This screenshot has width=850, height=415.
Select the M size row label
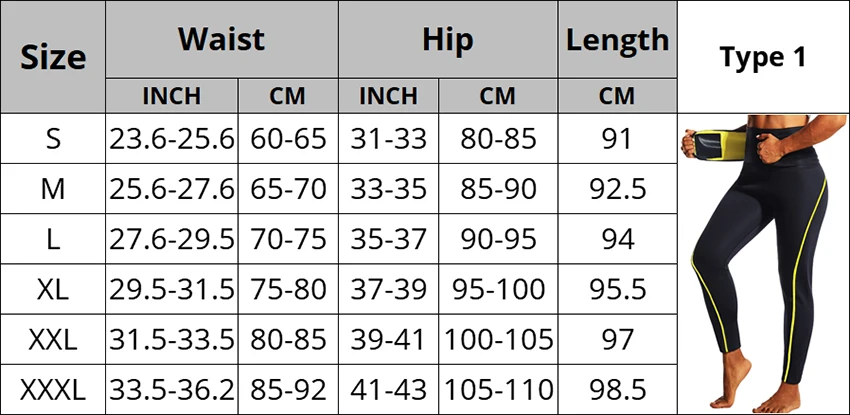[53, 189]
